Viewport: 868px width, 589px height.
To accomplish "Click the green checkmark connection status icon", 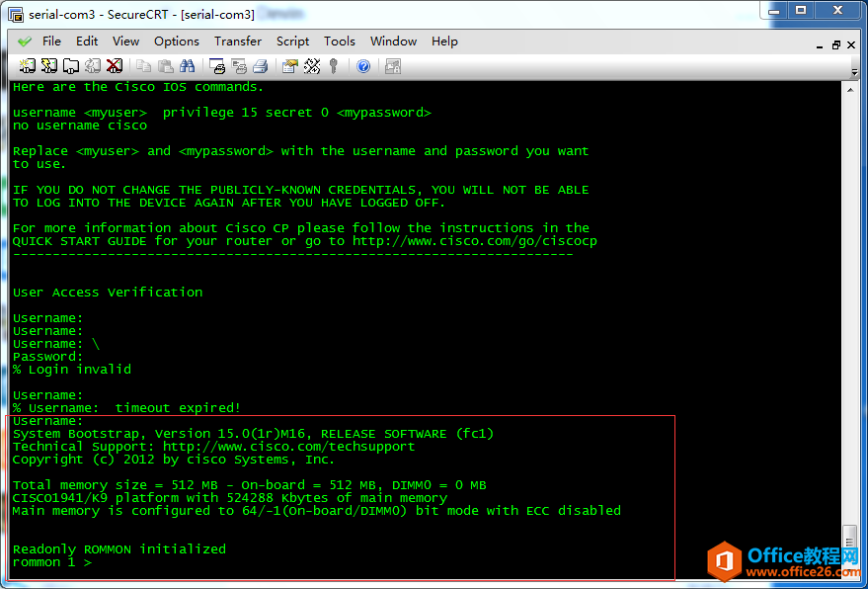I will point(25,42).
